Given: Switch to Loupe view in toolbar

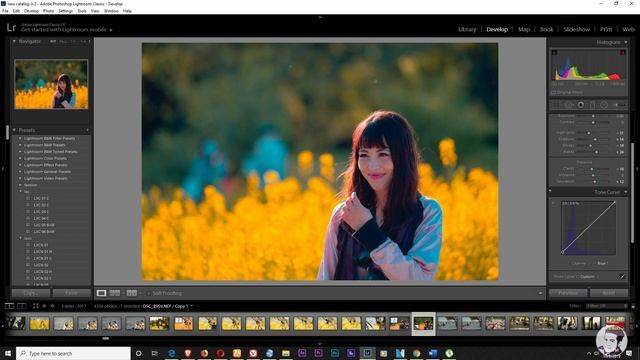Looking at the screenshot, I should [101, 293].
